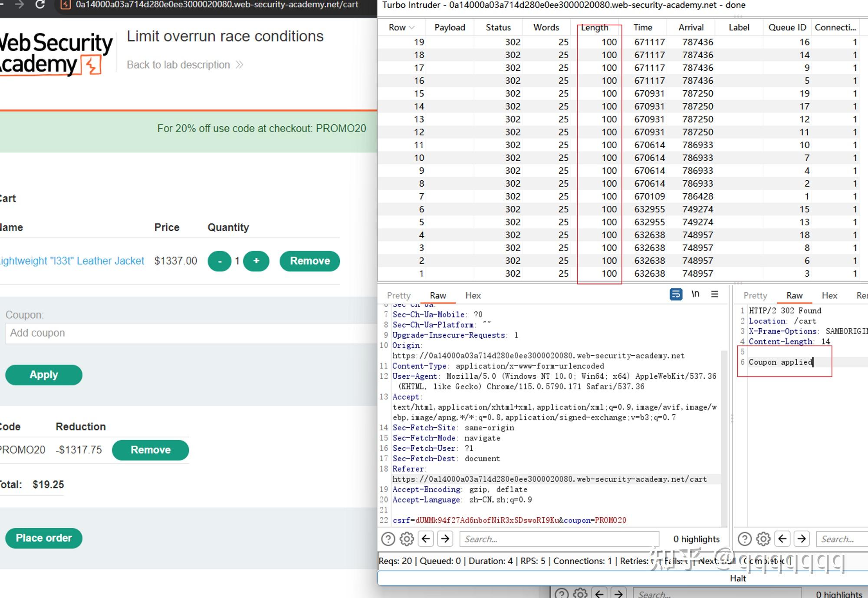Click Place order button

(44, 538)
